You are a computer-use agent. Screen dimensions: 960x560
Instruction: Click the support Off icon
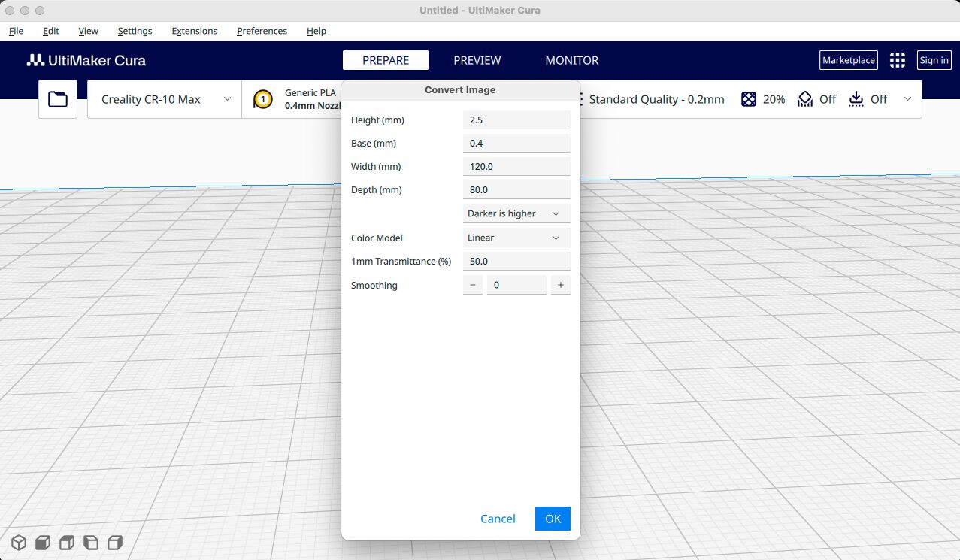coord(805,99)
